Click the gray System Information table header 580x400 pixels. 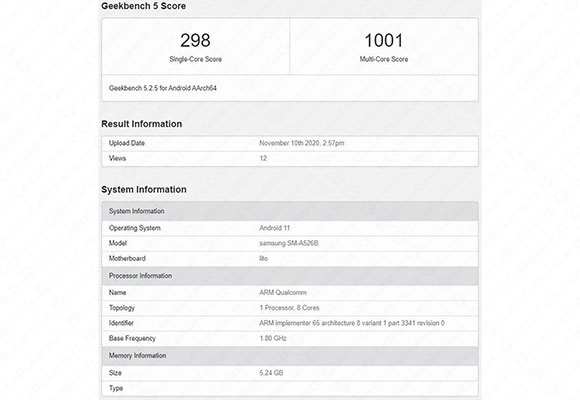[x=290, y=211]
